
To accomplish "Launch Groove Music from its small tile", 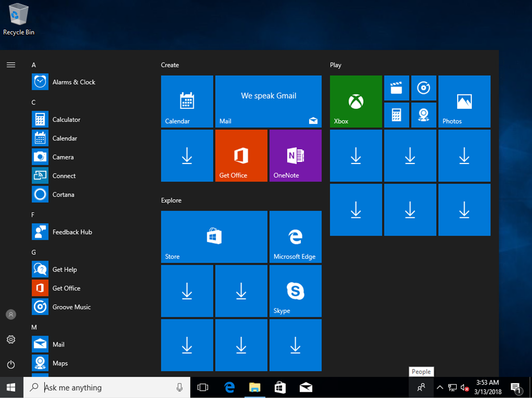I will [x=424, y=88].
